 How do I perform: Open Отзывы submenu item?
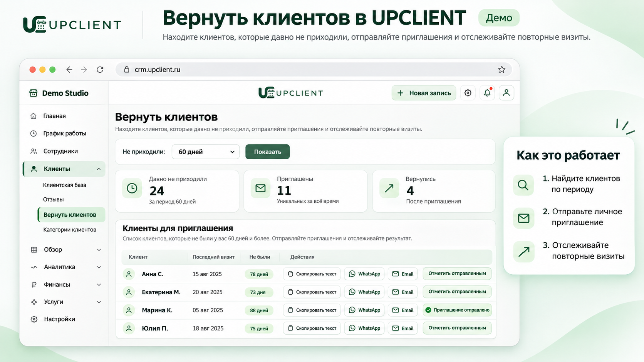tap(54, 199)
